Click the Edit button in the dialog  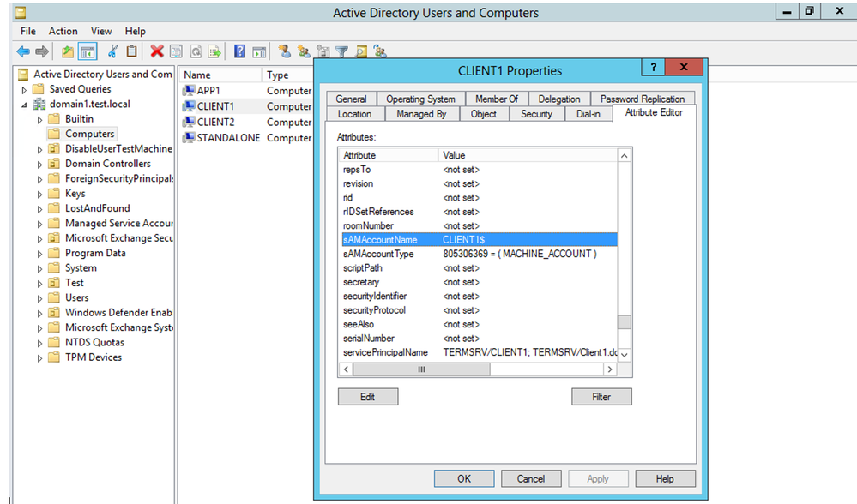pyautogui.click(x=368, y=396)
